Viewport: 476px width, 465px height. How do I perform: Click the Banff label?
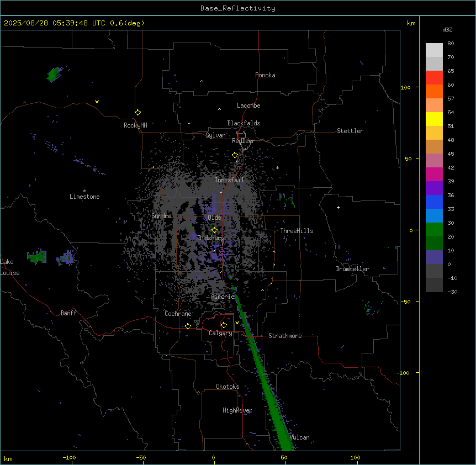(x=68, y=313)
